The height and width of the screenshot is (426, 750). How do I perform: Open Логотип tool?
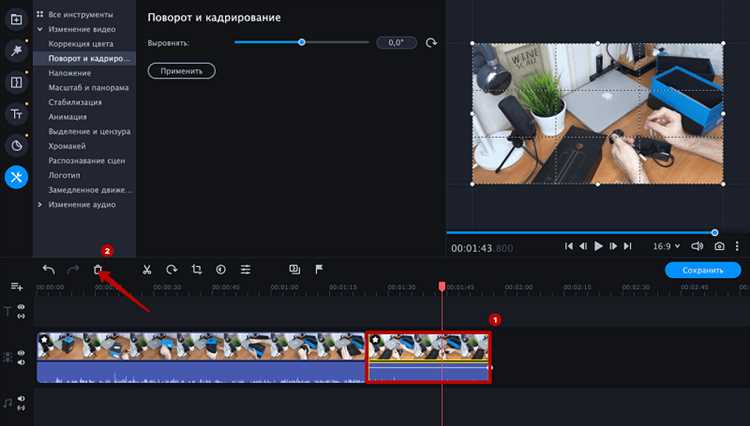(64, 175)
